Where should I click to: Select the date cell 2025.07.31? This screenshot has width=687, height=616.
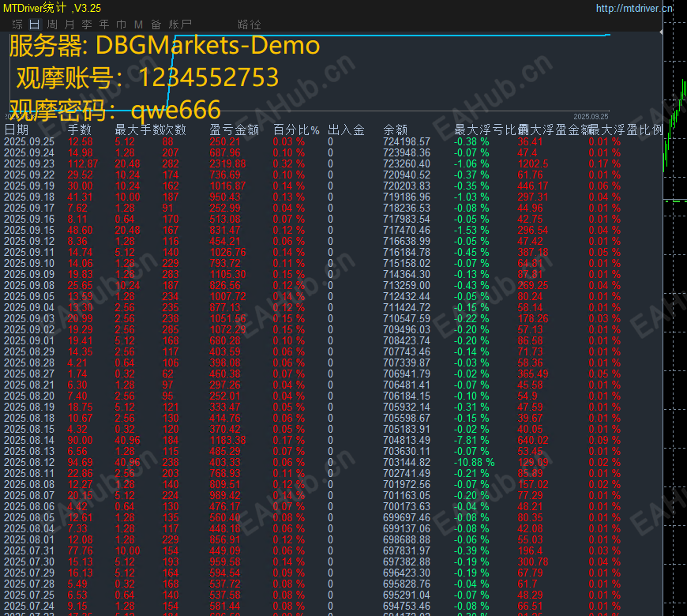[29, 551]
